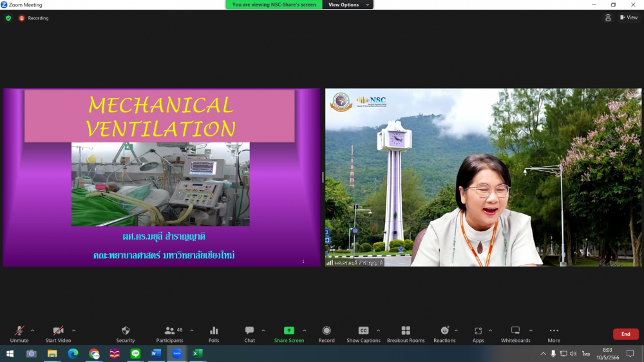
Task: Toggle the Record button
Action: pyautogui.click(x=327, y=331)
